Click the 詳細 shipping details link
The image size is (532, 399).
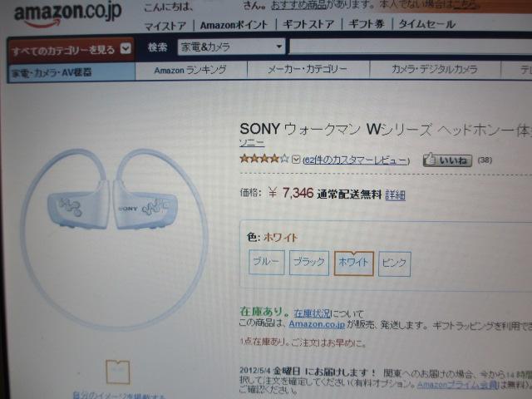[x=396, y=195]
